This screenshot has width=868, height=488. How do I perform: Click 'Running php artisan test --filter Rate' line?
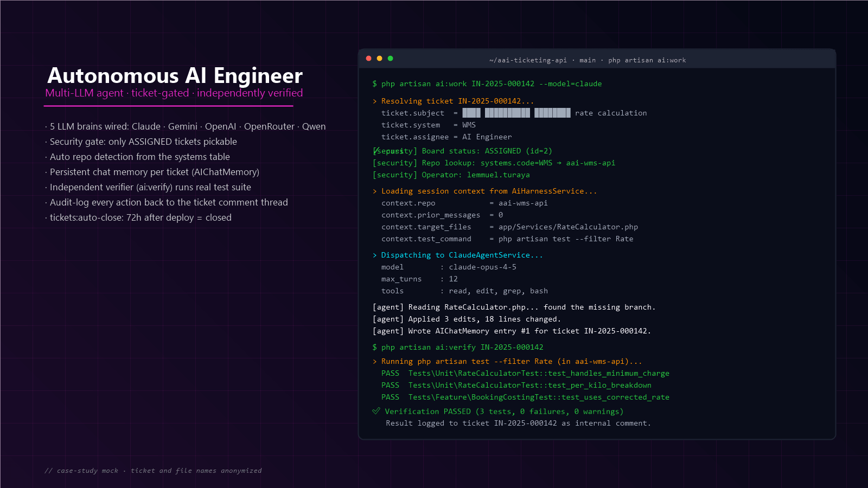click(508, 362)
